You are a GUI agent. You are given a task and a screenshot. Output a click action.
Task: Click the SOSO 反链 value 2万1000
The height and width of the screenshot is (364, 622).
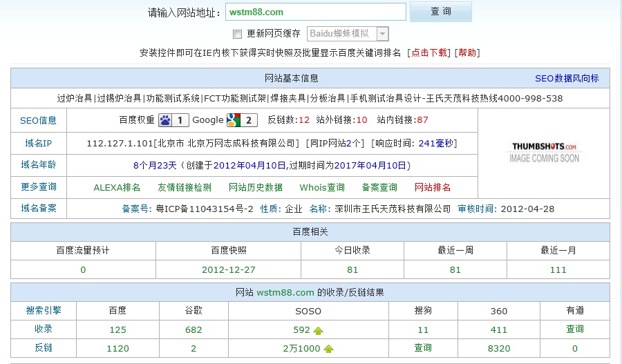pos(301,349)
